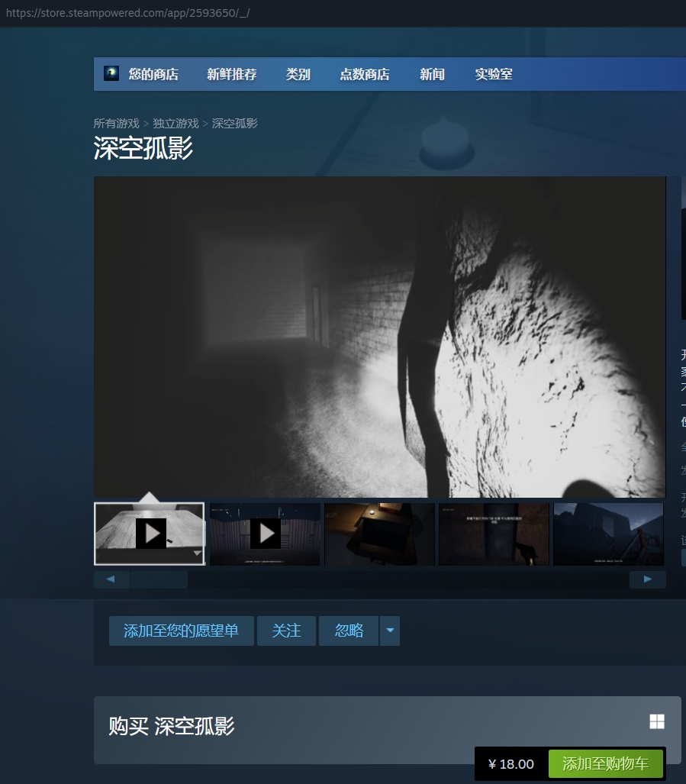The image size is (686, 784).
Task: Open 类别 menu
Action: 298,74
